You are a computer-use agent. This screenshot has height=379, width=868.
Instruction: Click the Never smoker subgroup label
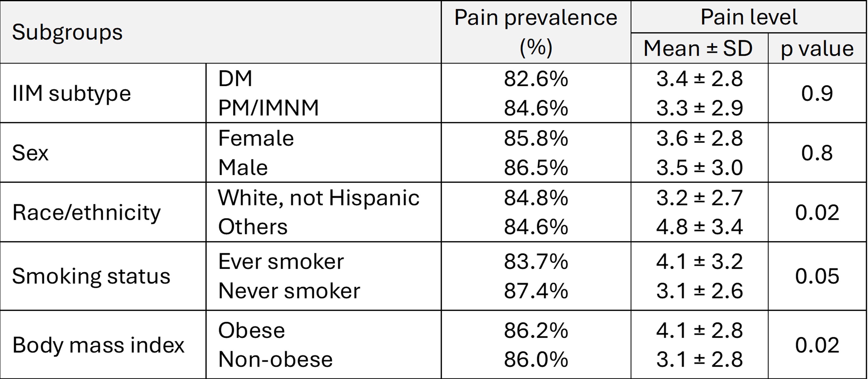point(289,290)
